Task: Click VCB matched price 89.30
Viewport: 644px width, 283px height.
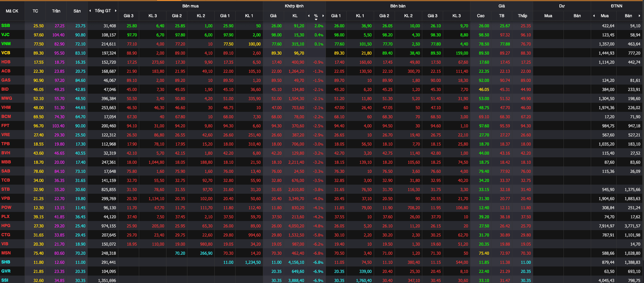Action: pos(276,53)
